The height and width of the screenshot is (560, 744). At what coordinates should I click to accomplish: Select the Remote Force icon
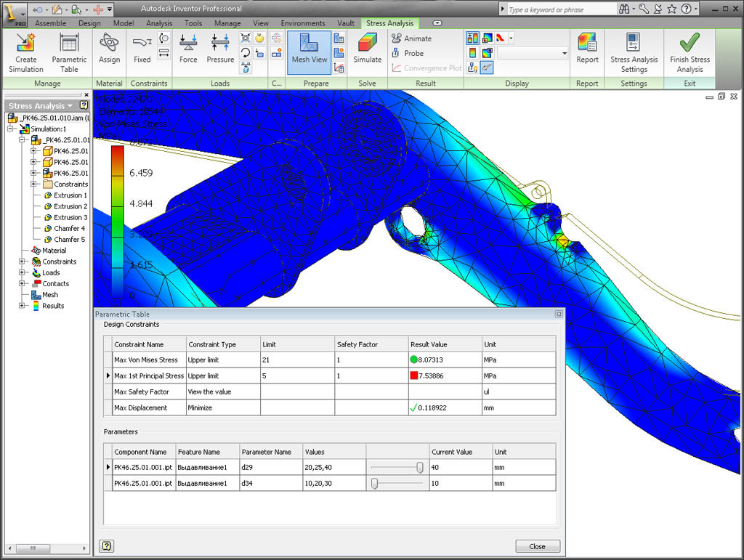tap(259, 53)
